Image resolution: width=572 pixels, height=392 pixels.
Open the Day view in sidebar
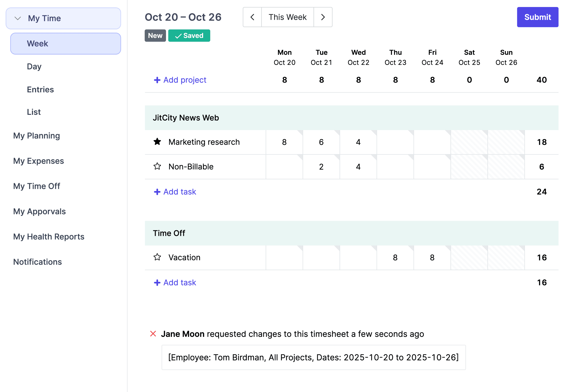[34, 66]
